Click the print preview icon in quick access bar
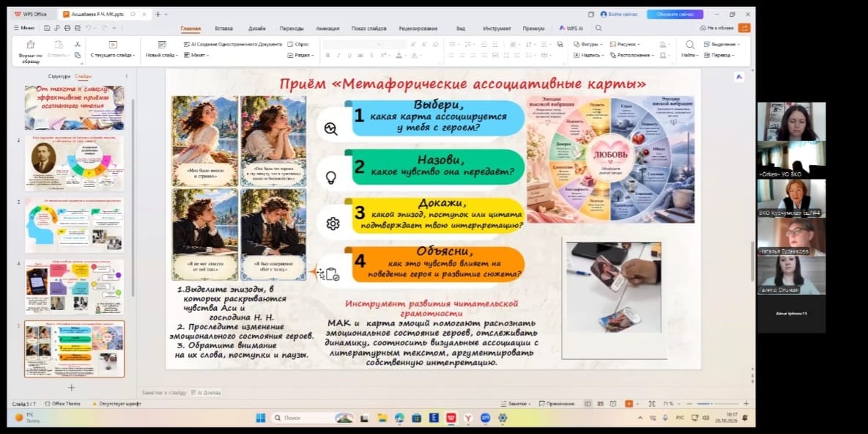 (78, 28)
